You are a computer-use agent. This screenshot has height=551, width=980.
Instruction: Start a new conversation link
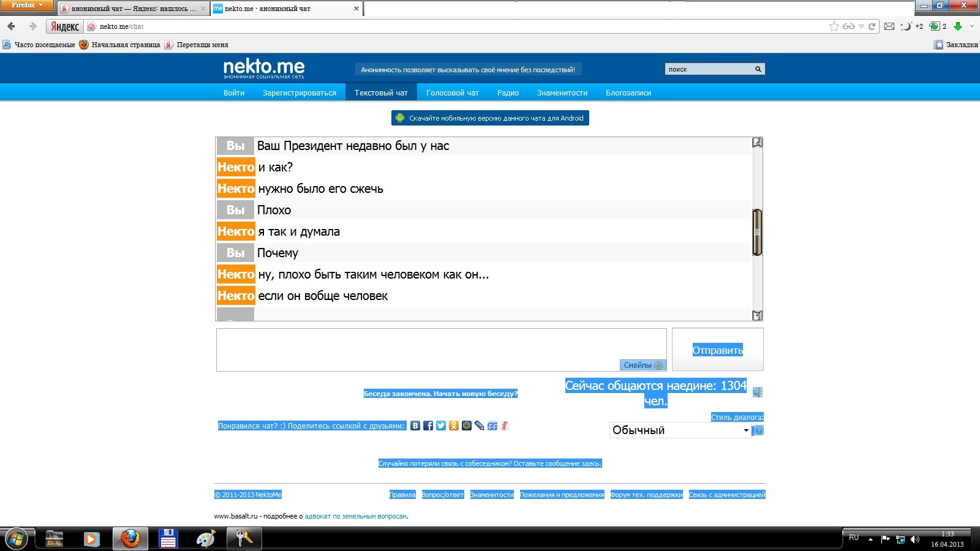click(x=440, y=394)
